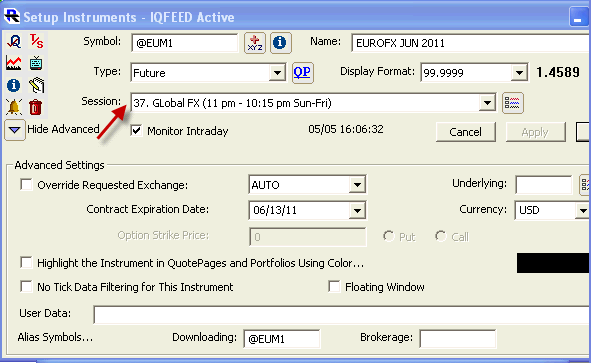Enable Highlight the Instrument using color checkbox
Screen dimensions: 591x363
(x=26, y=262)
